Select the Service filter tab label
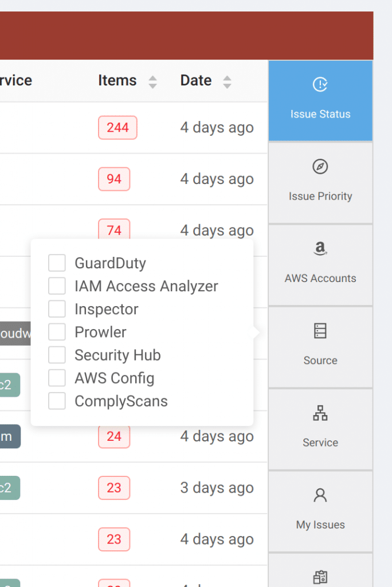This screenshot has height=587, width=392. tap(320, 443)
